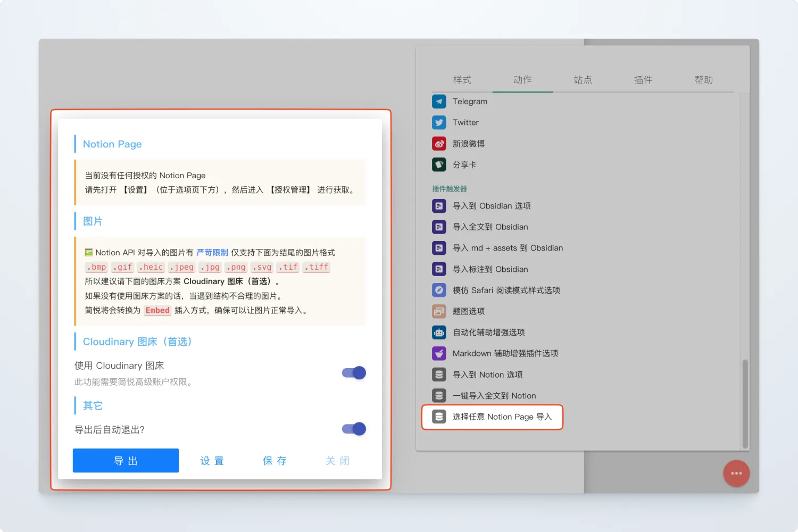Screen dimensions: 798x532
Task: Select 模仿 Safari 阅读模式样式选项 text
Action: 506,290
